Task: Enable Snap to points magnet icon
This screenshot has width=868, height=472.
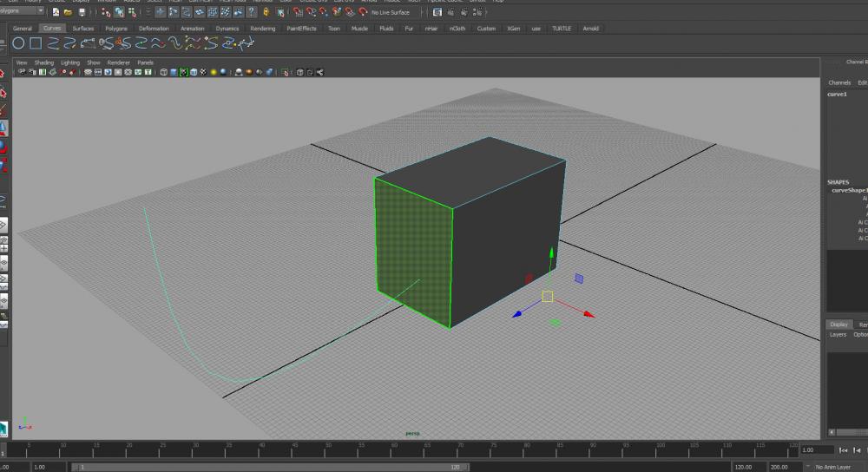Action: [324, 11]
